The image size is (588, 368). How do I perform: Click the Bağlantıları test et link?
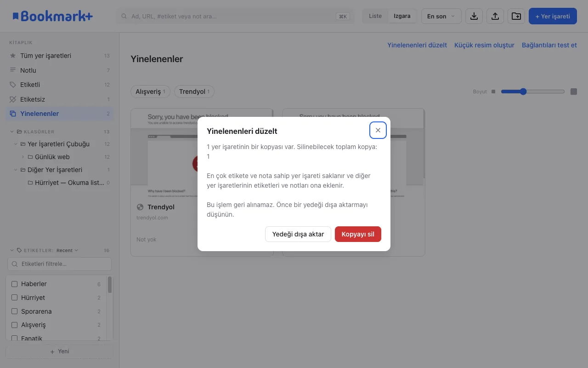[x=549, y=45]
